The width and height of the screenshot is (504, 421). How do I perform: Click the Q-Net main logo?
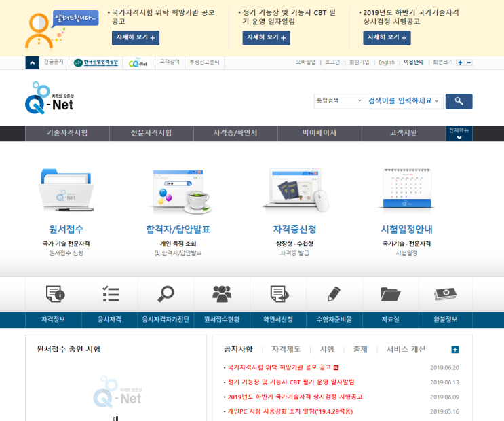pos(50,98)
